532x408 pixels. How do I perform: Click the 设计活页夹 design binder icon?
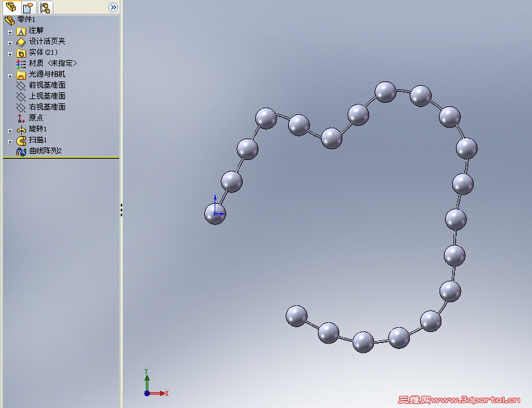pos(21,43)
